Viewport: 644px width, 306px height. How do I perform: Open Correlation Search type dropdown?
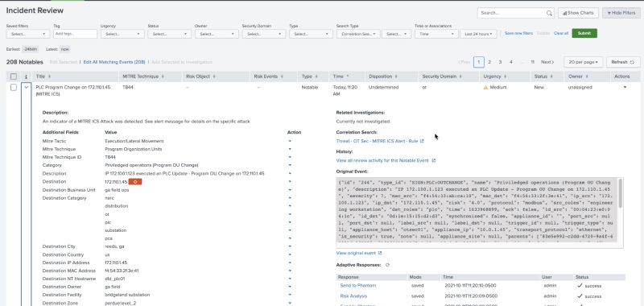pyautogui.click(x=358, y=34)
